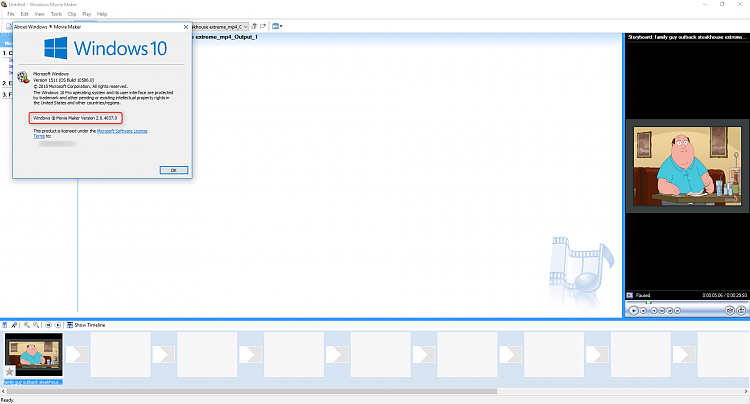The image size is (750, 404).
Task: Click the Next Frame button
Action: tap(670, 311)
